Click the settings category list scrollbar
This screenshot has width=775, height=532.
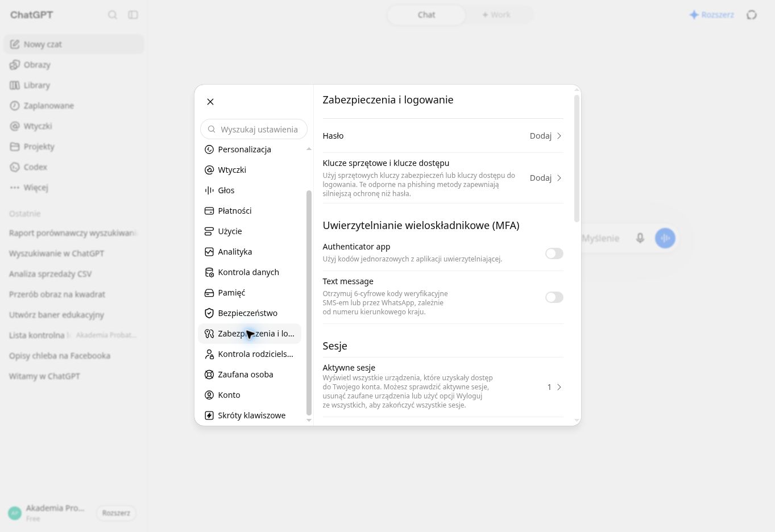[x=309, y=303]
